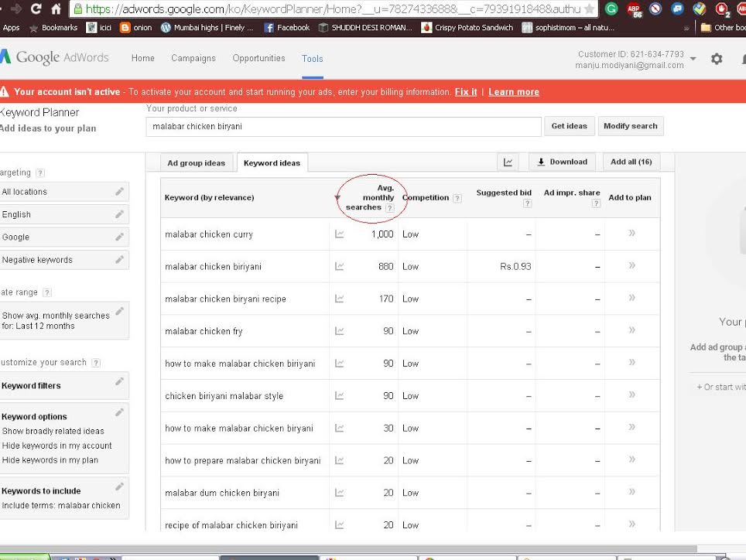The height and width of the screenshot is (560, 746).
Task: Show more bookmarks overflow chevron
Action: 686,28
